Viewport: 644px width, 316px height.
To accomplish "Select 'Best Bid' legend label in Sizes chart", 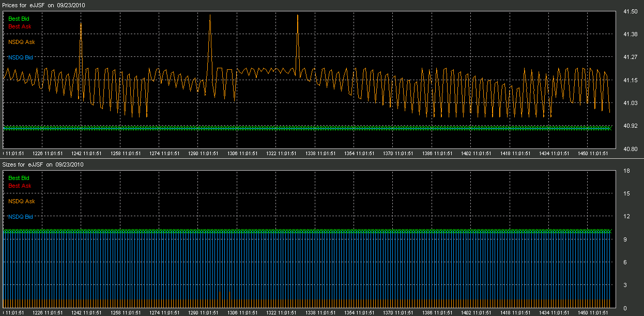I will [19, 178].
